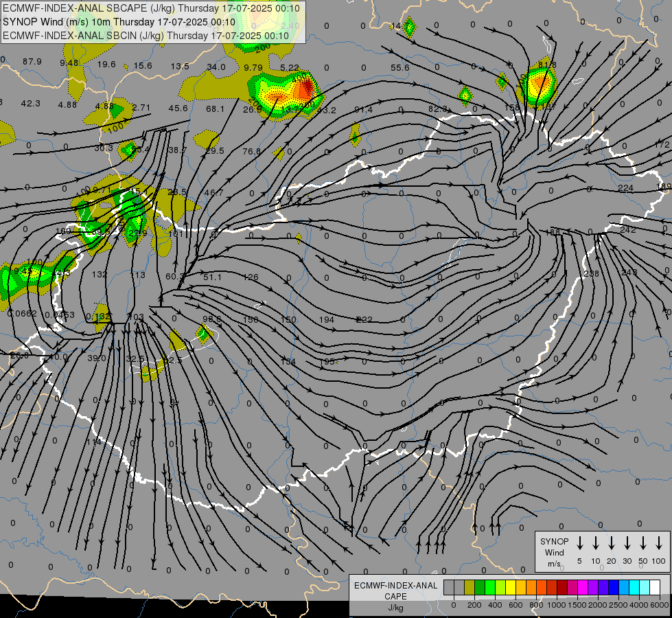672x618 pixels.
Task: Click the 1000 label on CAPE scale
Action: pos(556,605)
